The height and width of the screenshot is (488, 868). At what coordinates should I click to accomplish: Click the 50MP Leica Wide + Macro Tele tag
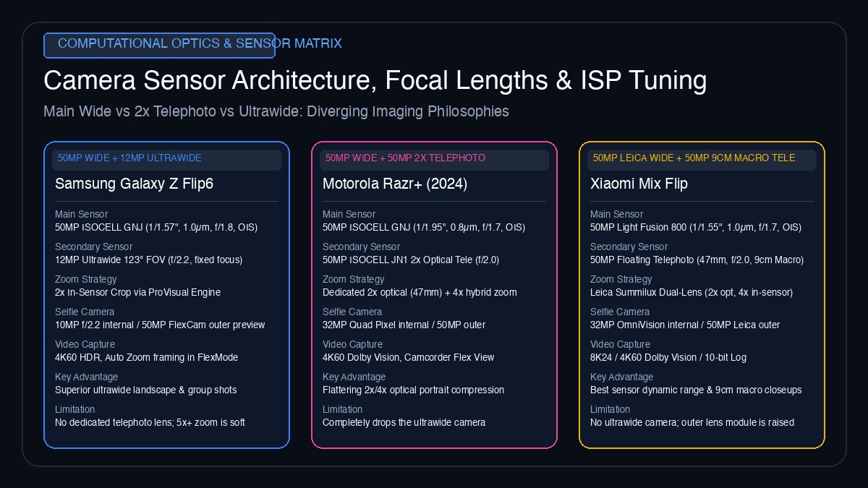[x=702, y=160]
